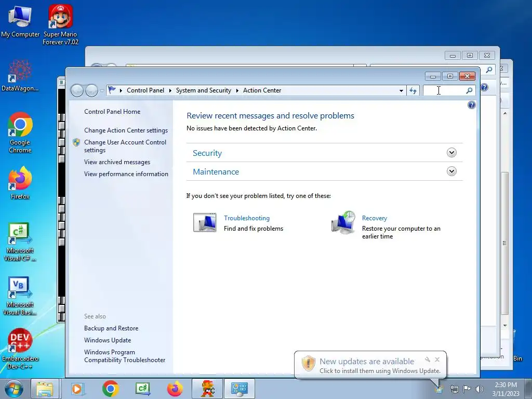Screen dimensions: 532x399
Task: Open Windows Media Player from taskbar
Action: pos(77,389)
